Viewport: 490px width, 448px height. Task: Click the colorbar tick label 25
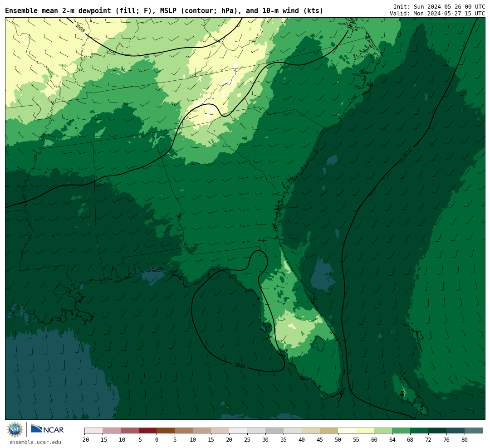click(x=247, y=439)
